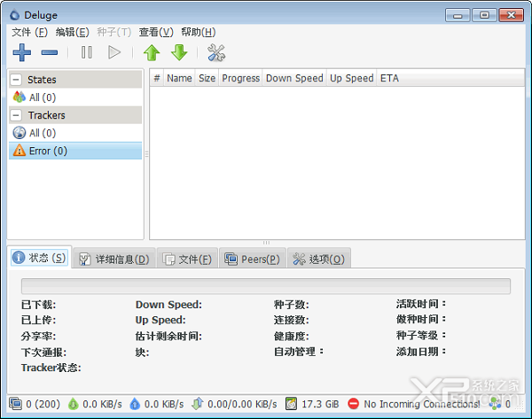Click the Add Torrent plus icon
Viewport: 532px width, 419px height.
point(21,52)
